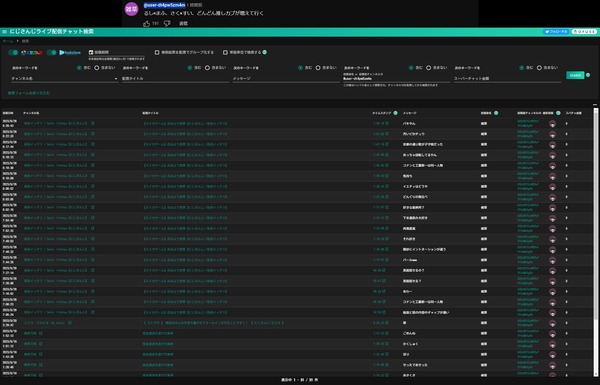Click help icon beside タイムスタンプ column header

click(396, 113)
